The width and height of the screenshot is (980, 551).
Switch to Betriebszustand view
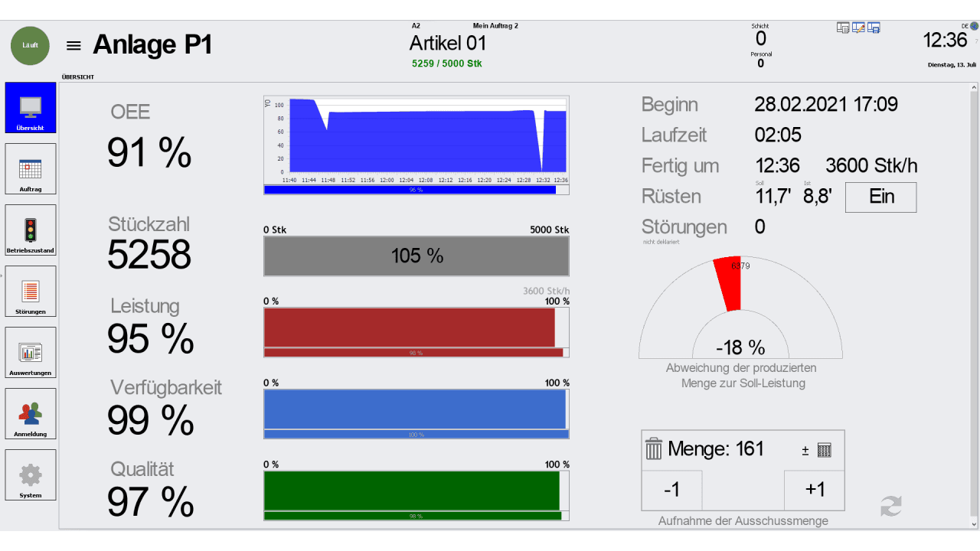[31, 230]
